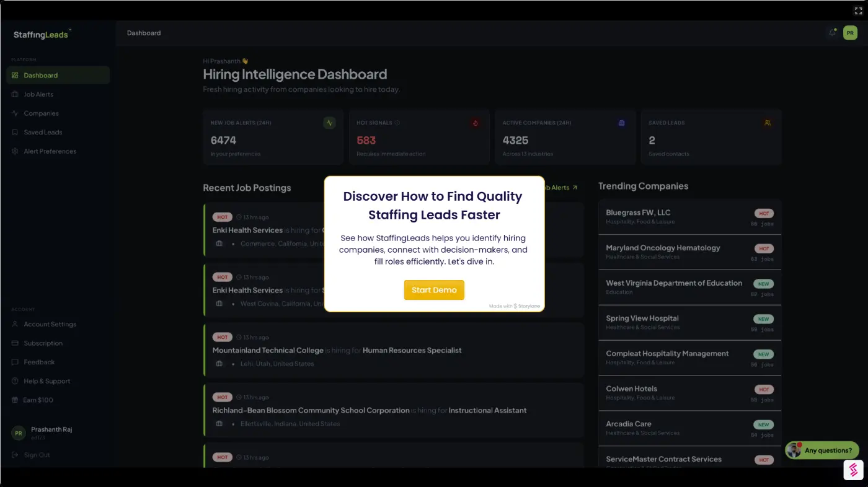Click the NEW badge beside Spring View Hospital
Viewport: 868px width, 487px height.
[763, 319]
